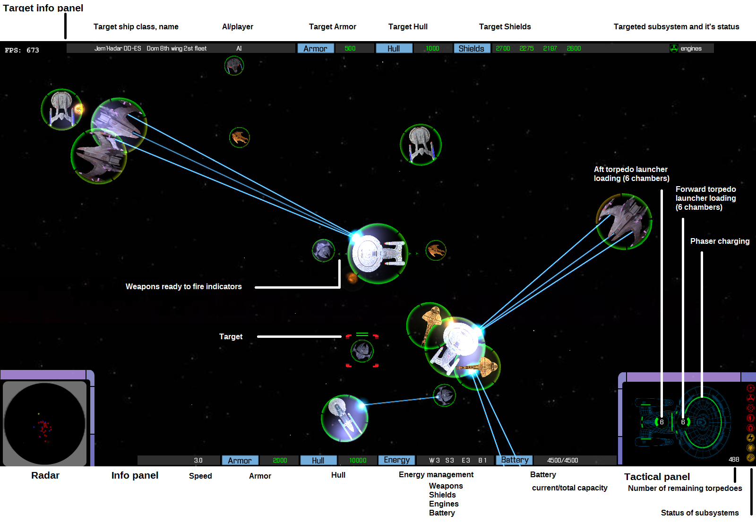Click the yellow lightning bolt subsystem icon
Viewport: 756px width, 532px height.
pos(750,438)
